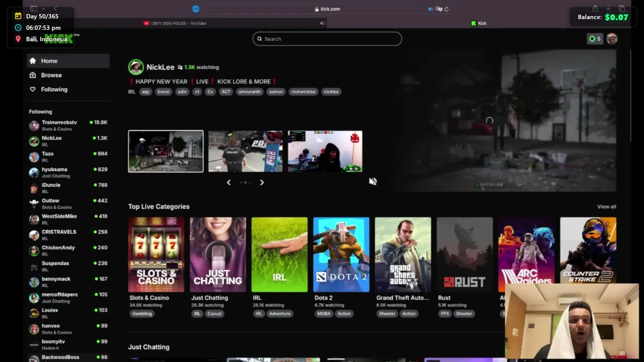Viewport: 644px width, 362px height.
Task: Click the Kick Points badge showing 5
Action: click(x=595, y=39)
